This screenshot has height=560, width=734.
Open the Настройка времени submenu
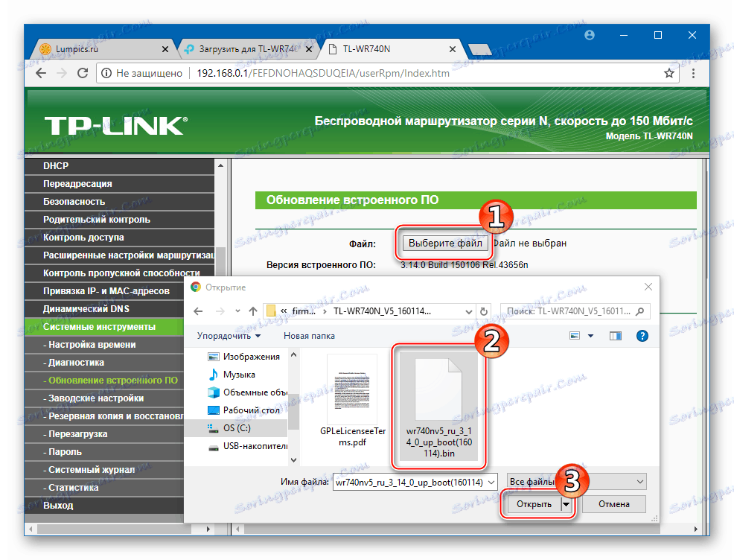[104, 345]
